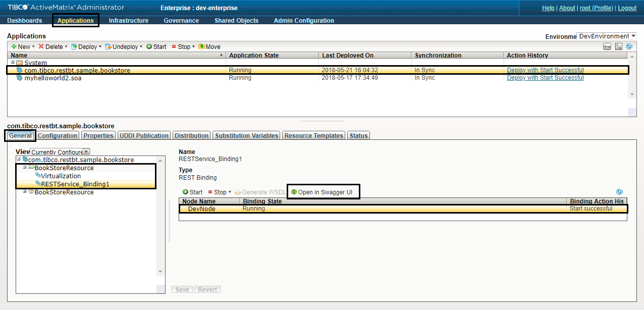This screenshot has width=644, height=310.
Task: Collapse the first BookStoreResource node
Action: pyautogui.click(x=25, y=167)
